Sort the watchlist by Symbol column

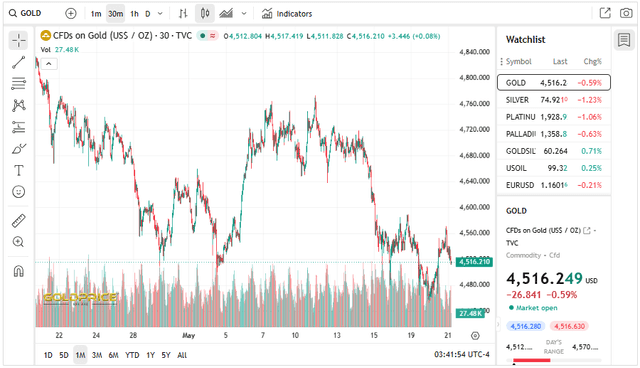click(x=518, y=62)
